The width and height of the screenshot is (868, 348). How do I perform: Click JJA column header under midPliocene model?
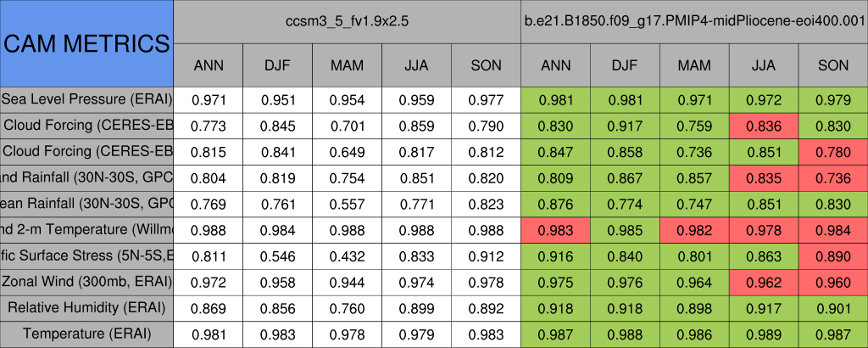click(x=764, y=65)
